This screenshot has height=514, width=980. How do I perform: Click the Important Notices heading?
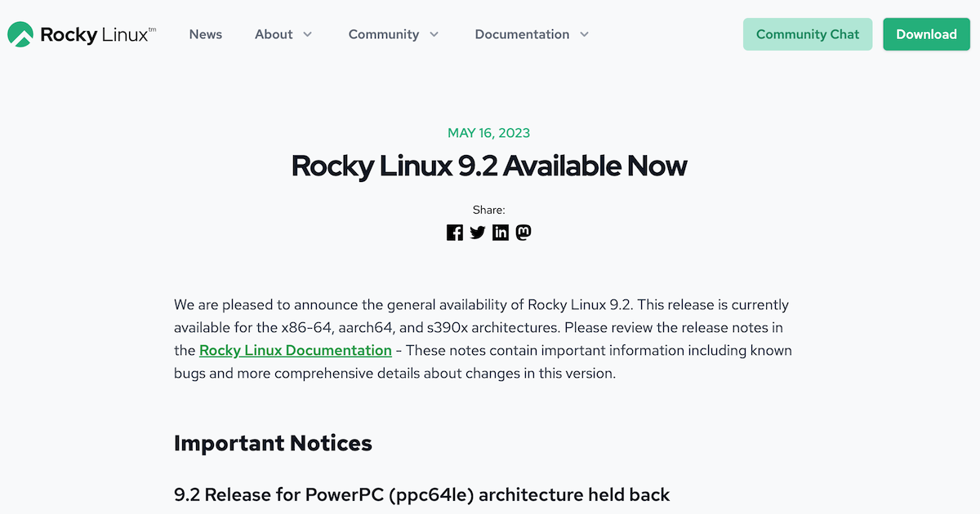coord(272,443)
